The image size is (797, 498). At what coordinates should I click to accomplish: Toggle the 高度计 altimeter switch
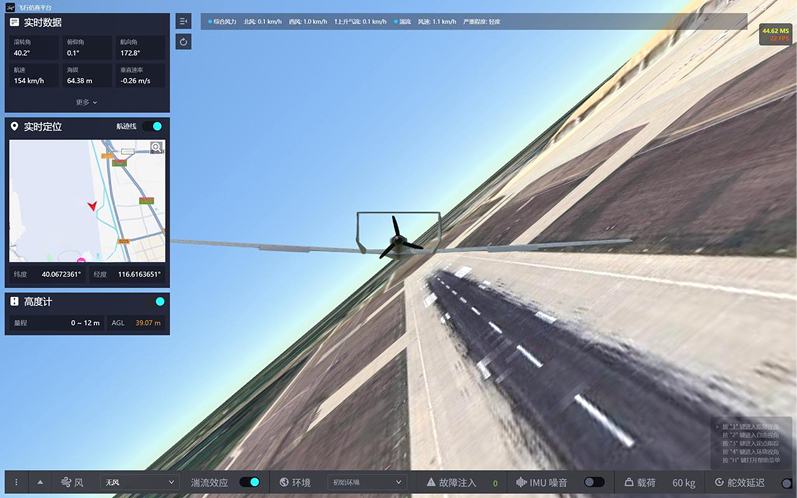coord(160,301)
